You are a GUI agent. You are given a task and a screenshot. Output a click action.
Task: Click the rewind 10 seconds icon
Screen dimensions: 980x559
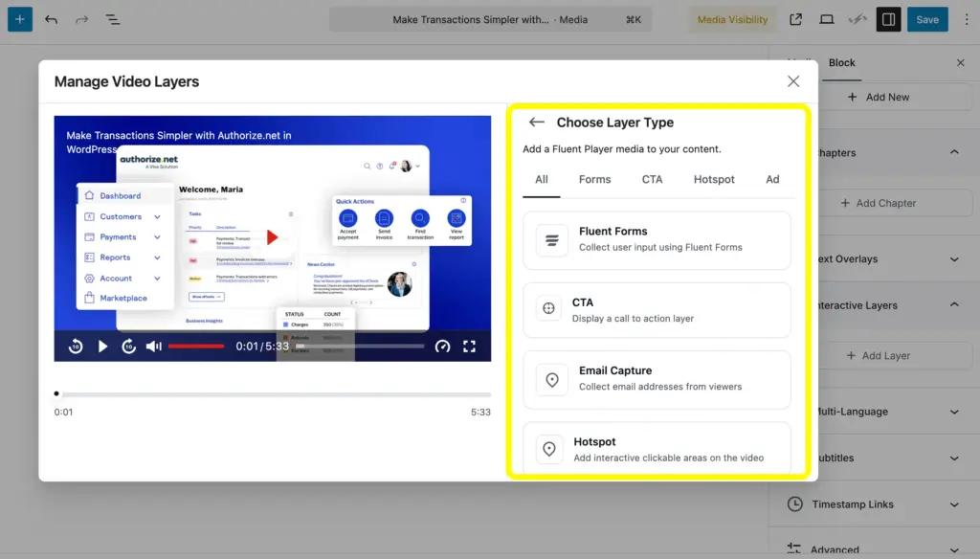76,347
